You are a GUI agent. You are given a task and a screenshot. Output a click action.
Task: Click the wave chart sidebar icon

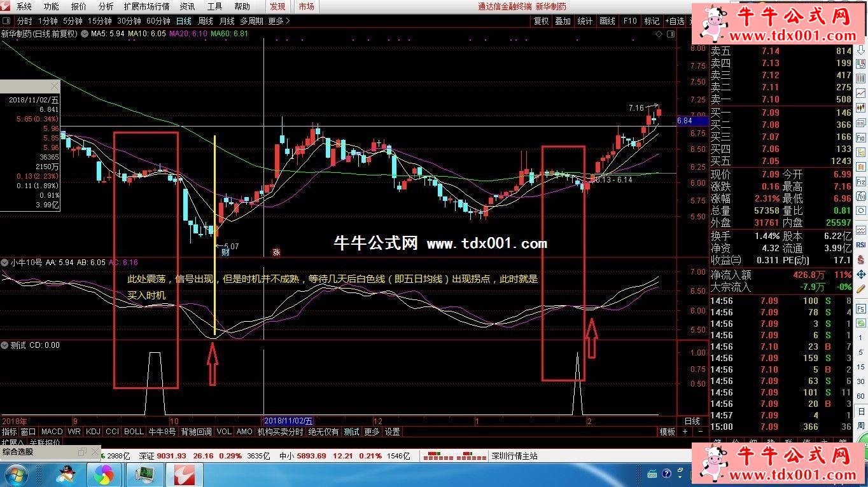861,230
